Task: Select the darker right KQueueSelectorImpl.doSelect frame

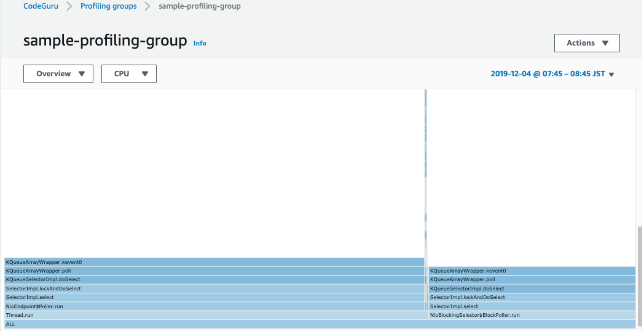Action: click(x=532, y=289)
